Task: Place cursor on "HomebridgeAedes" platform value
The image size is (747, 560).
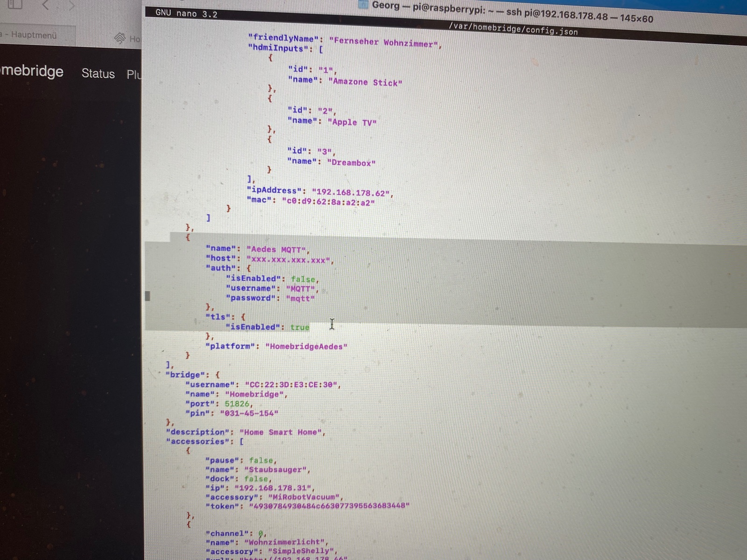Action: click(306, 346)
